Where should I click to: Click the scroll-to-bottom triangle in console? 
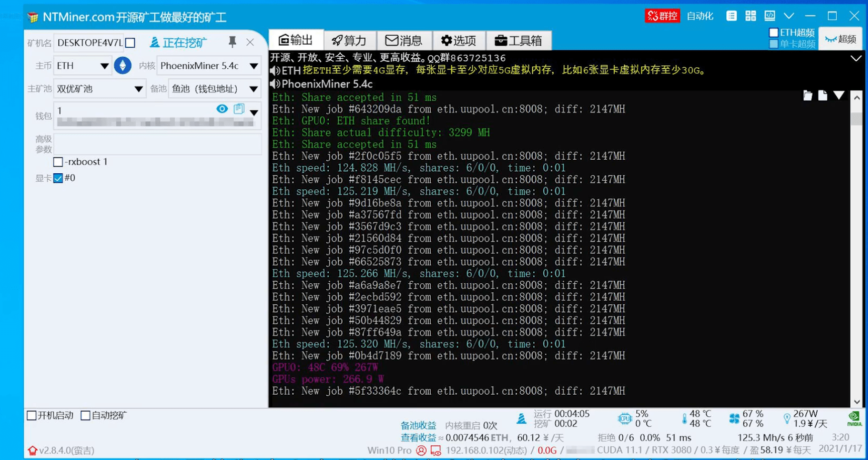839,95
